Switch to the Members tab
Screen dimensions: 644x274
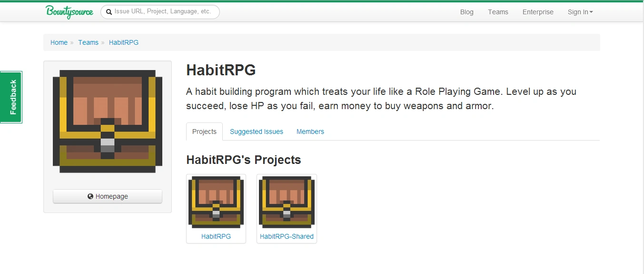pos(310,132)
